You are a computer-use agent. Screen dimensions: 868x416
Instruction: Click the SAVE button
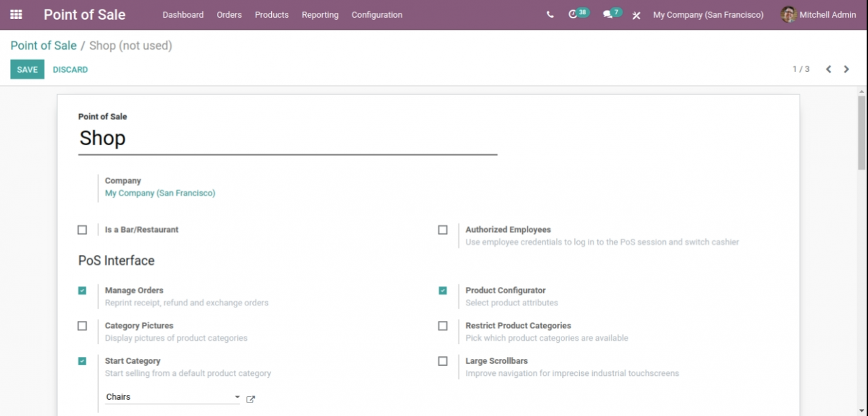click(27, 69)
